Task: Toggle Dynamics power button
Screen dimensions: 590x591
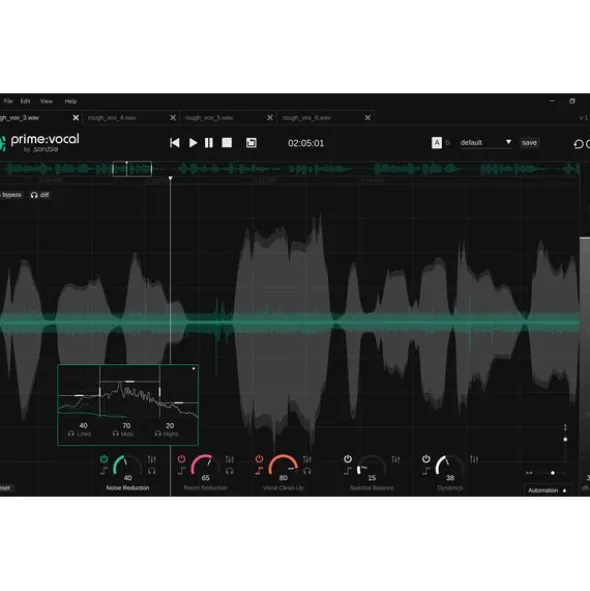Action: click(426, 459)
